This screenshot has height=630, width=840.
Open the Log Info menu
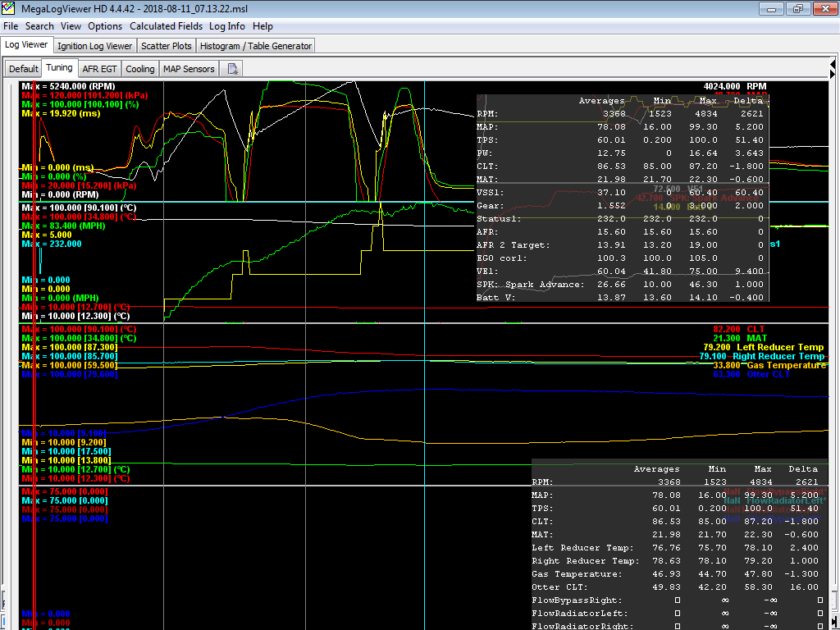click(x=227, y=26)
